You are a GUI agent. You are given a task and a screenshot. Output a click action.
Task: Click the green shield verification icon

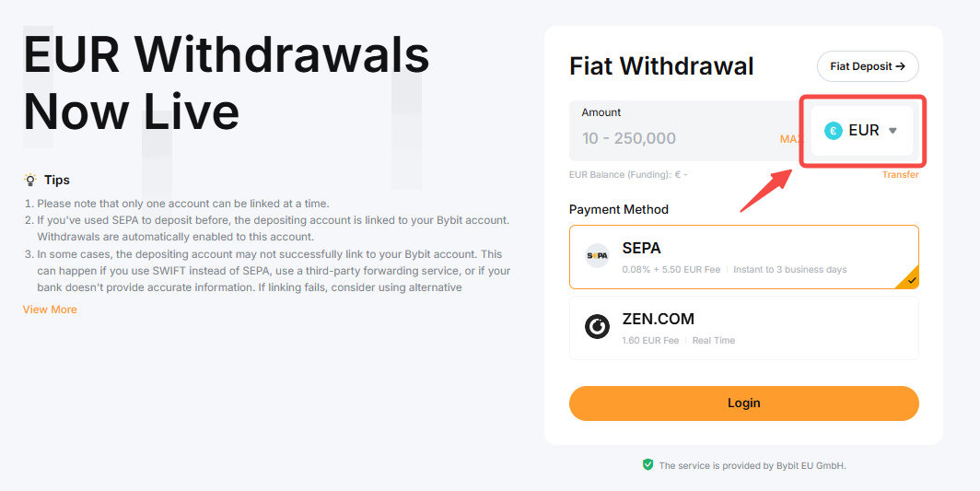click(x=648, y=465)
